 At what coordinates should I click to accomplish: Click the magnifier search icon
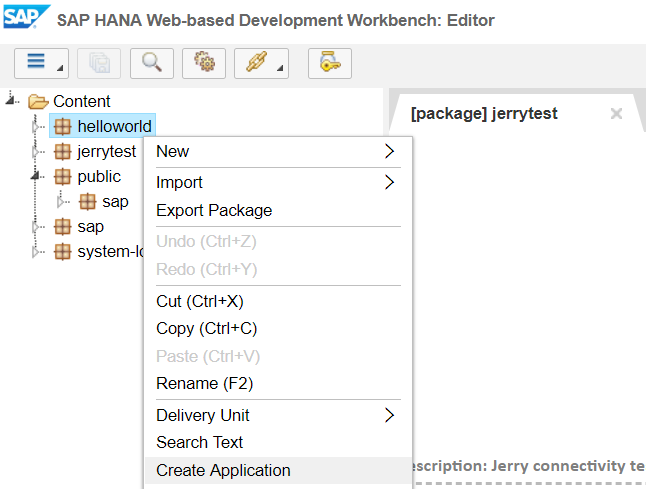pos(152,62)
